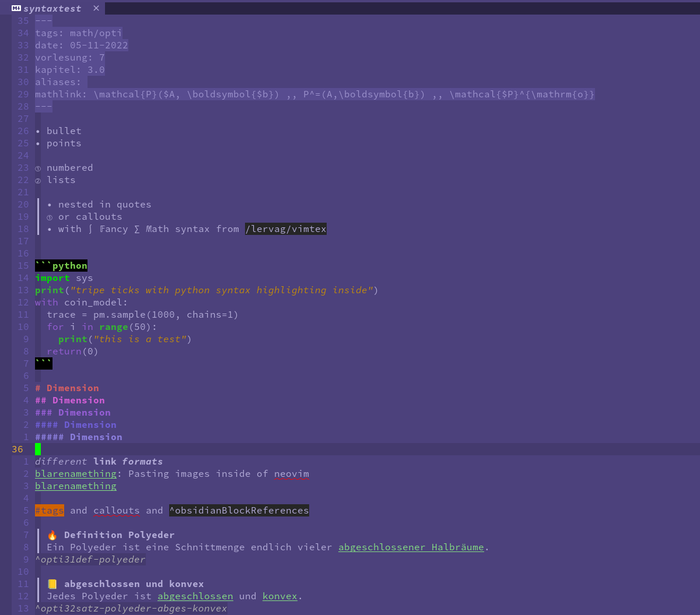The image size is (700, 615).
Task: Close the syntaxtest tab
Action: pyautogui.click(x=96, y=8)
